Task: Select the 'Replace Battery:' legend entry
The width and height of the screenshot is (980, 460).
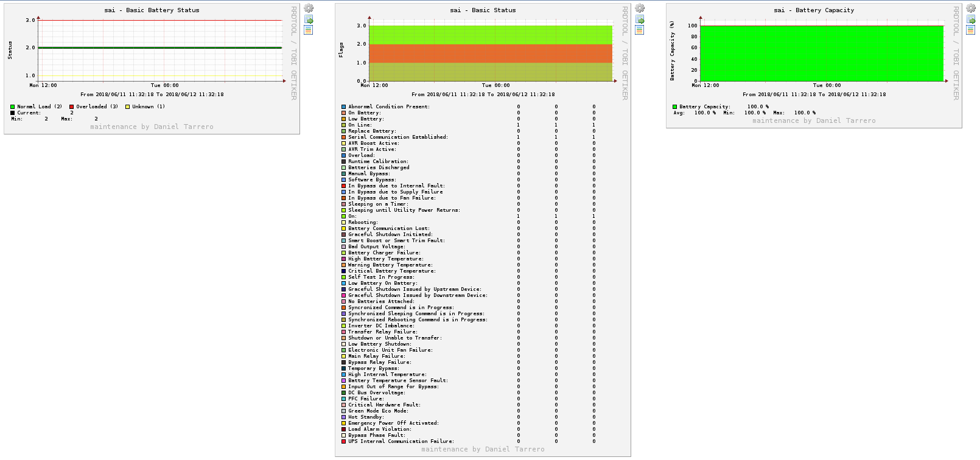Action: [x=469, y=131]
